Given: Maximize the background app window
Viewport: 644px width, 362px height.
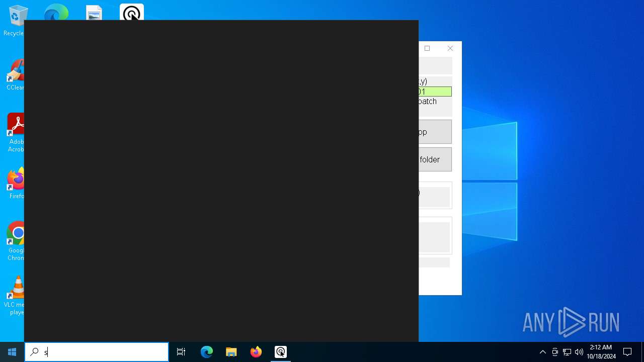Looking at the screenshot, I should pos(427,48).
